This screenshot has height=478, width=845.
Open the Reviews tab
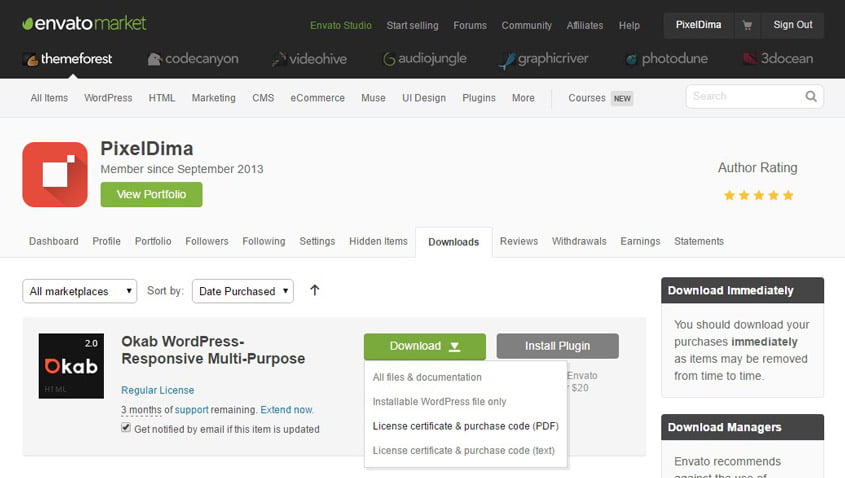click(519, 241)
